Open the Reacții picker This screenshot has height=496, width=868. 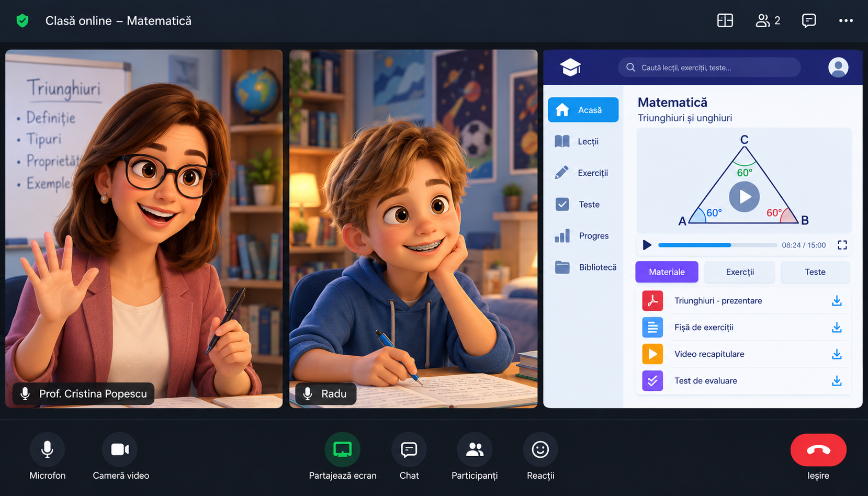(540, 449)
